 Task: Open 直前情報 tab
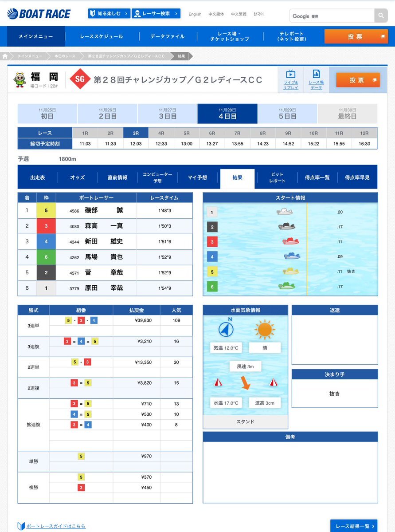click(x=117, y=177)
